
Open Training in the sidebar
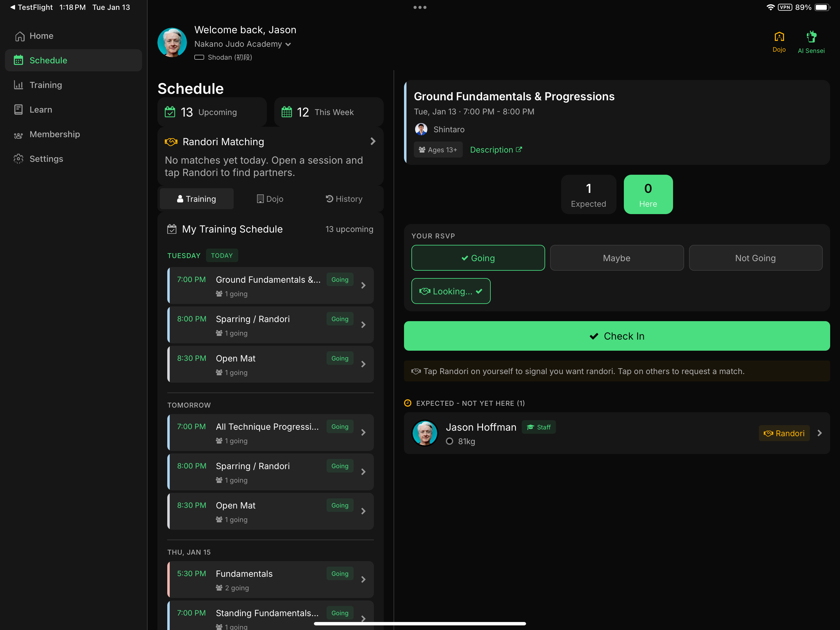click(73, 85)
